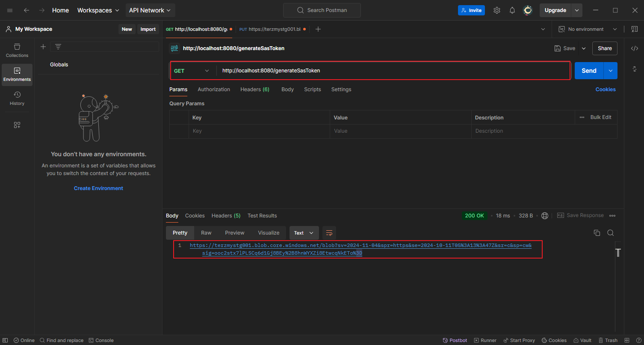644x345 pixels.
Task: Open response options ellipsis menu
Action: click(612, 216)
